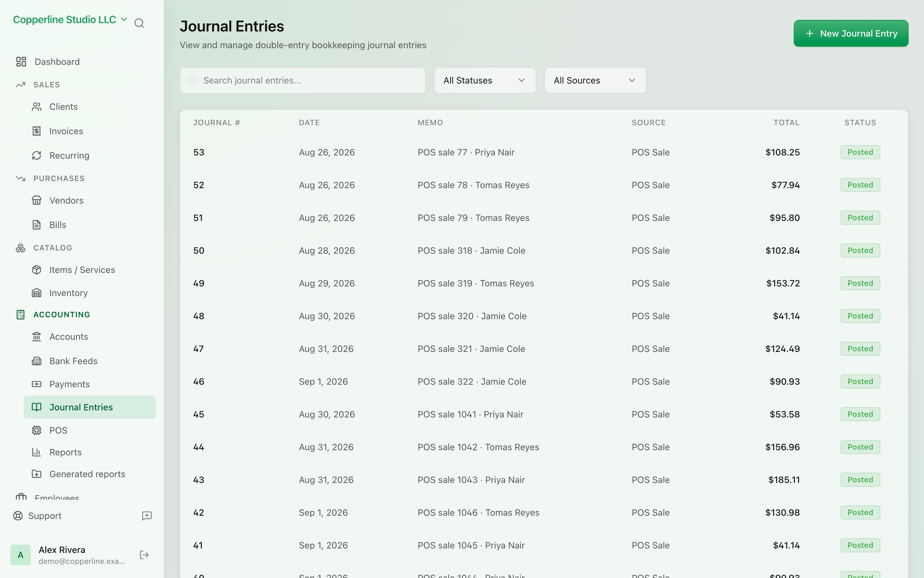
Task: Click the $153.72 total amount
Action: (x=783, y=283)
